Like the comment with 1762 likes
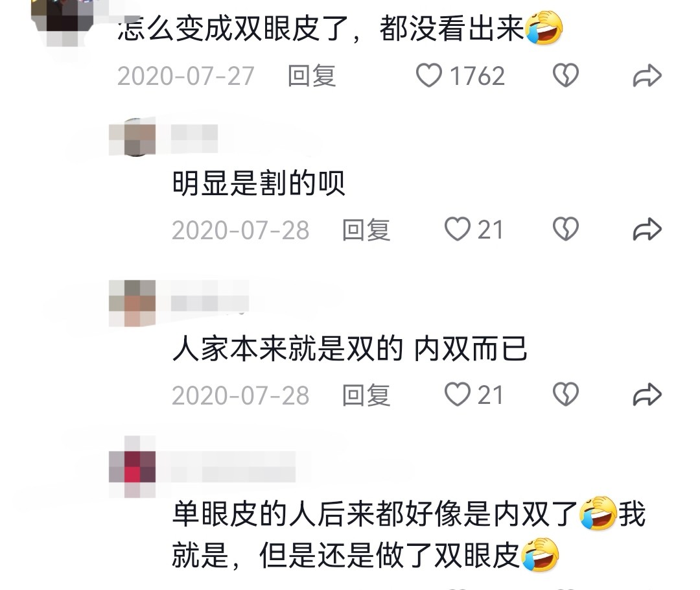Screen dimensions: 700x590 pos(429,75)
